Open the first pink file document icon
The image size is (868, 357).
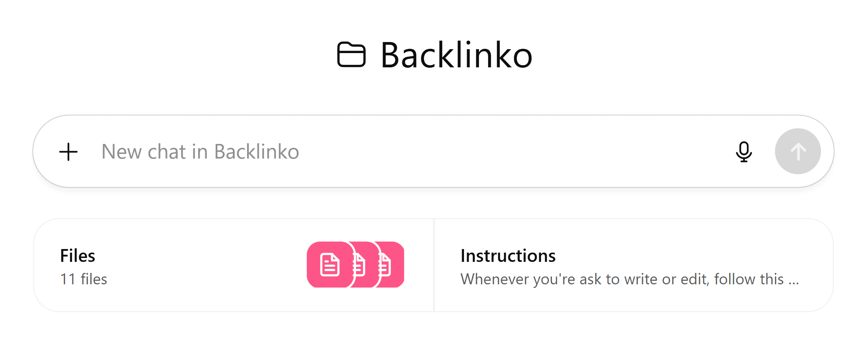pyautogui.click(x=330, y=265)
